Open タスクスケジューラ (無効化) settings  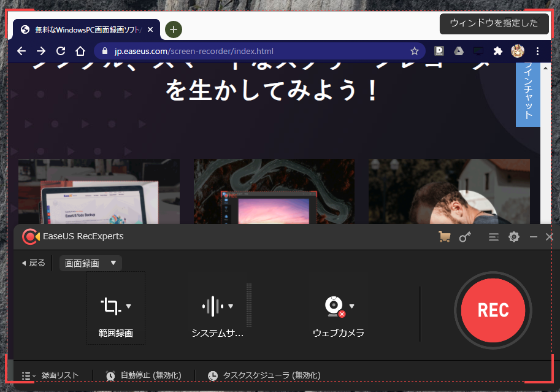click(272, 375)
